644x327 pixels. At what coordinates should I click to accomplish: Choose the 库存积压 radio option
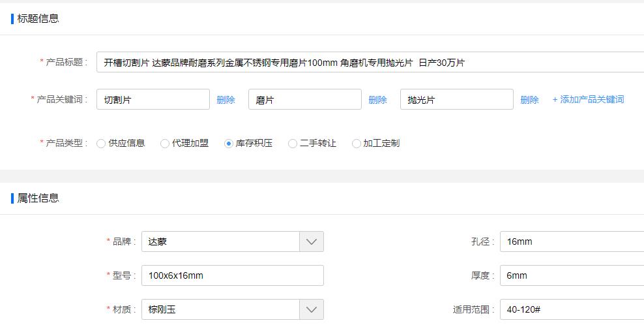[229, 144]
